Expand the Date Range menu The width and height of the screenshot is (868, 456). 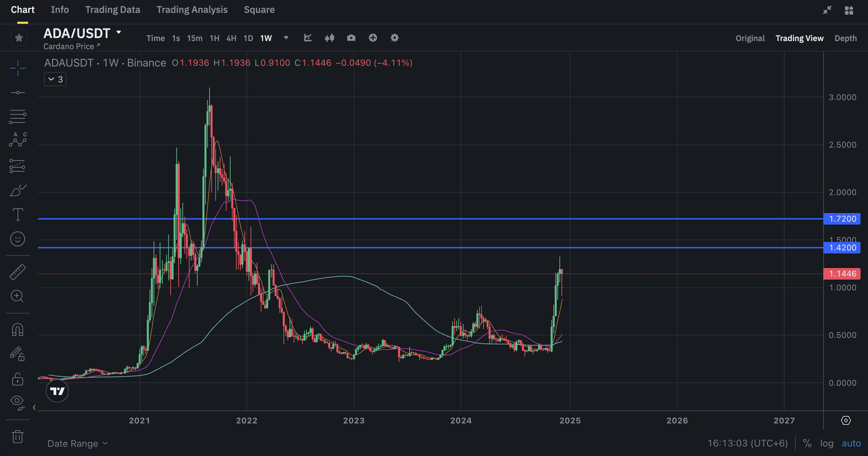(x=78, y=443)
